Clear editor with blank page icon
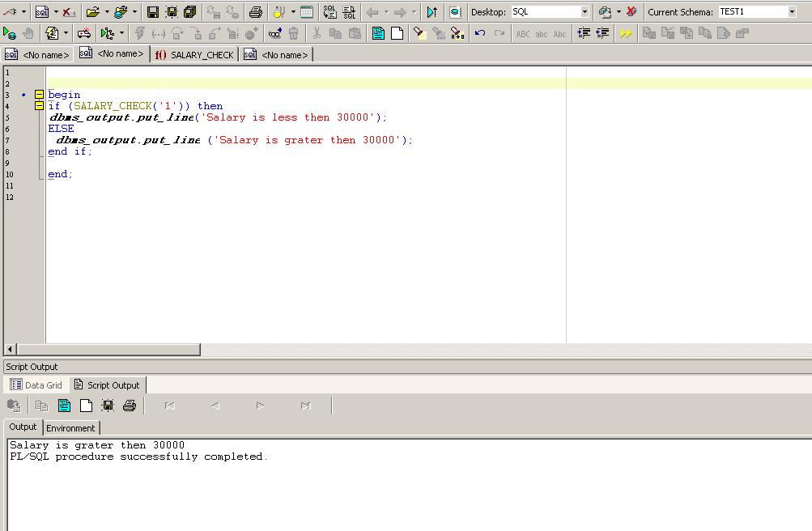812x531 pixels. click(x=397, y=34)
